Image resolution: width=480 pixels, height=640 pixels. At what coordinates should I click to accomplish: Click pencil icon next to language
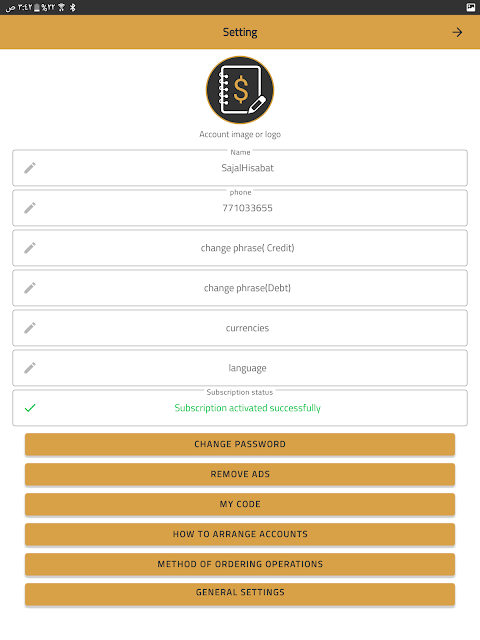tap(30, 368)
